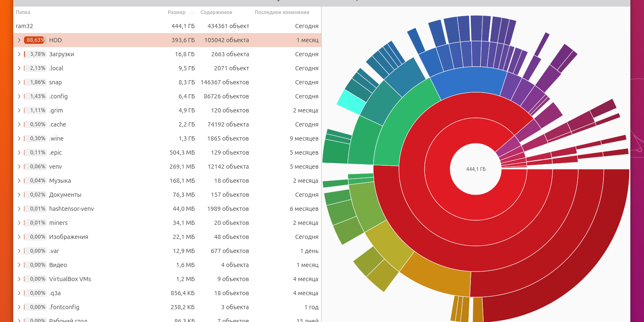Click the sort arrow beside Размер
This screenshot has width=644, height=322.
[192, 13]
